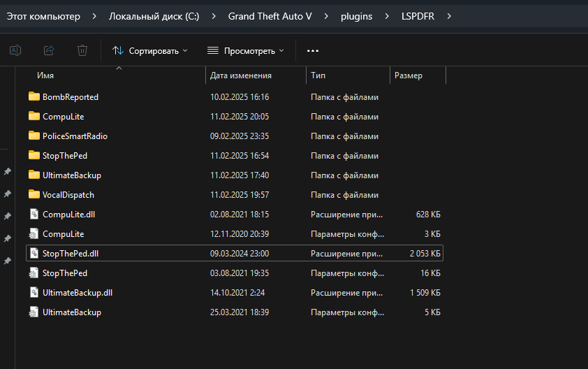The width and height of the screenshot is (588, 369).
Task: Click the VocalDispatch folder icon
Action: (34, 194)
